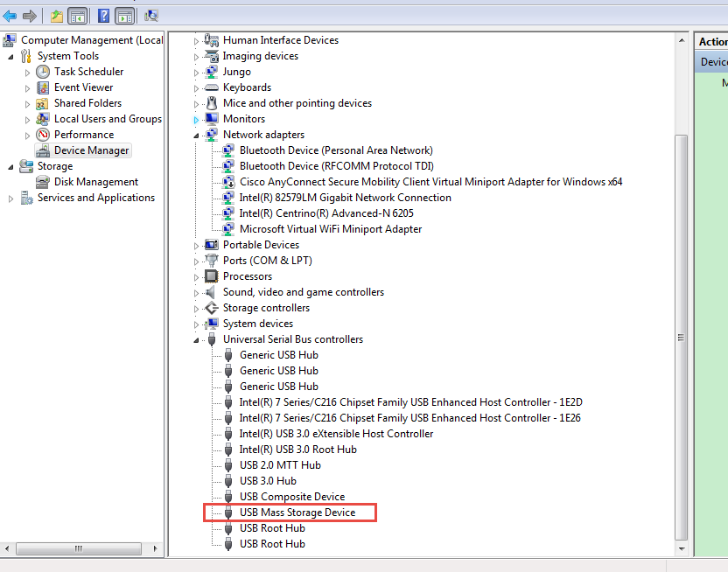
Task: Collapse the Storage node in console tree
Action: coord(10,167)
